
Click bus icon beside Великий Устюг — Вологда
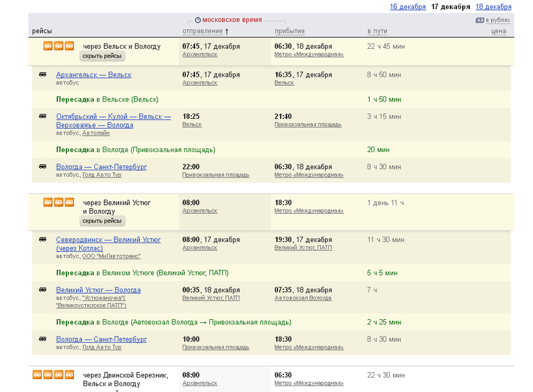pyautogui.click(x=43, y=289)
